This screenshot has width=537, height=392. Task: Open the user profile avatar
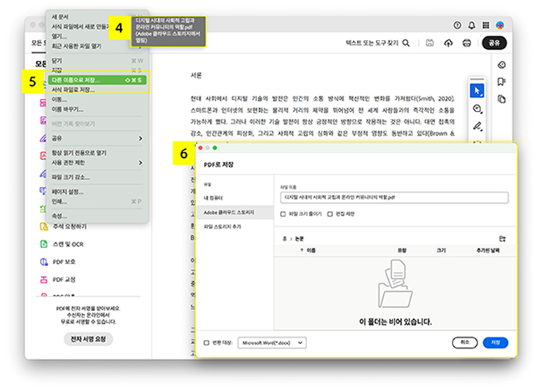500,25
